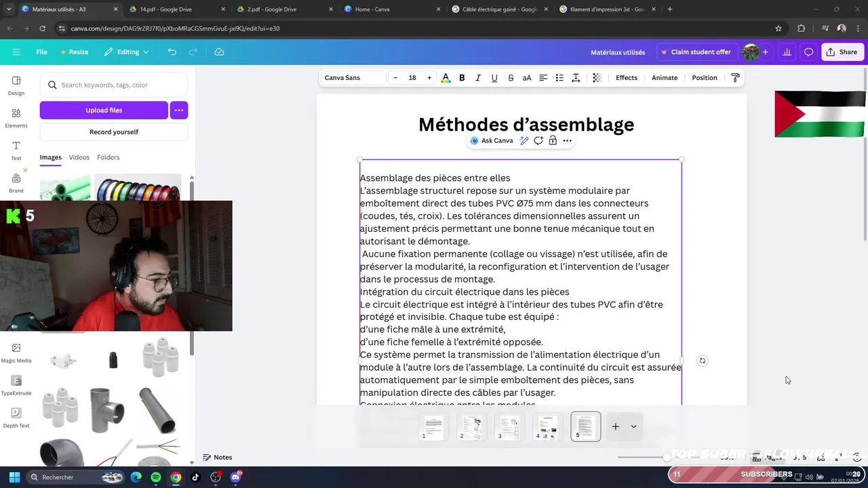Image resolution: width=868 pixels, height=488 pixels.
Task: Open the Animate panel
Action: 665,78
